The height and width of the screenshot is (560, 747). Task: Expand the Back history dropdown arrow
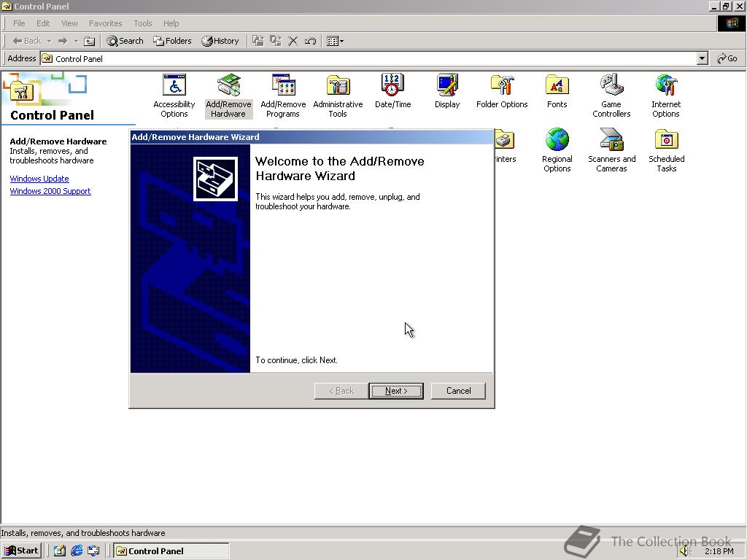pos(49,41)
